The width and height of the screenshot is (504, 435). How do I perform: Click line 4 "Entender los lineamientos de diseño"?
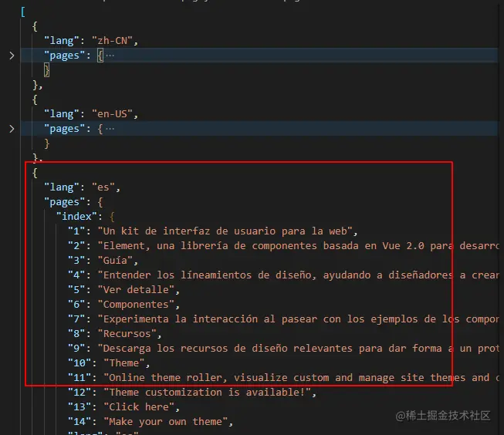tap(283, 275)
